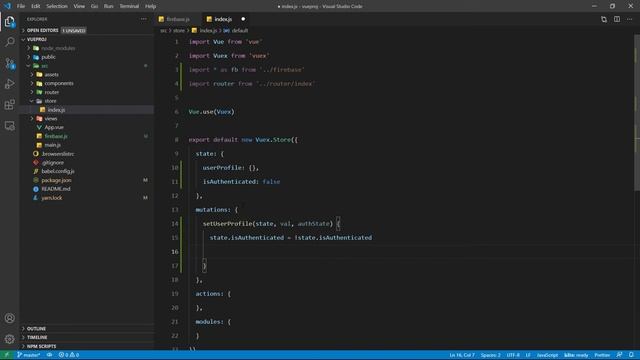Image resolution: width=640 pixels, height=360 pixels.
Task: Change encoding via UTF-8 indicator
Action: (513, 355)
